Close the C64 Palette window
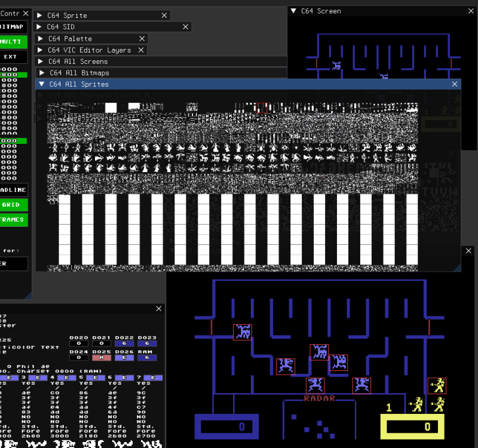 (142, 39)
